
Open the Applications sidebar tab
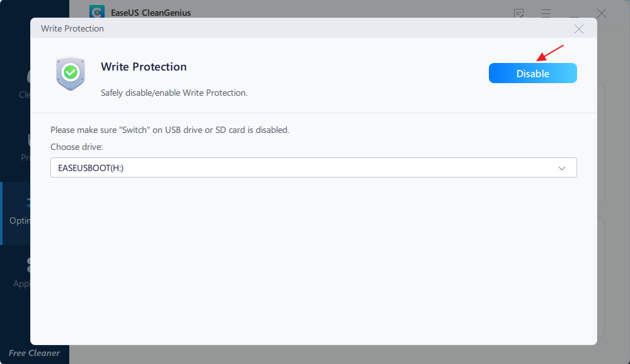[21, 273]
